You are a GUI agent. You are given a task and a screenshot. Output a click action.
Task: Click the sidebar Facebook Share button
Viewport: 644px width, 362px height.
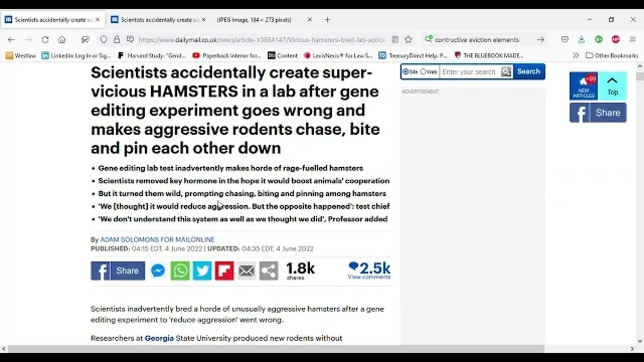click(x=598, y=113)
